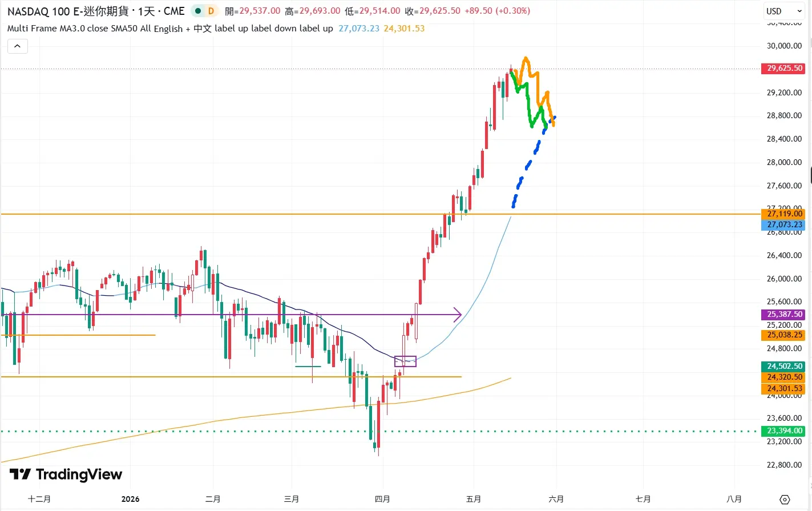
Task: Click the blue 27,073.23 value in the legend
Action: click(359, 28)
